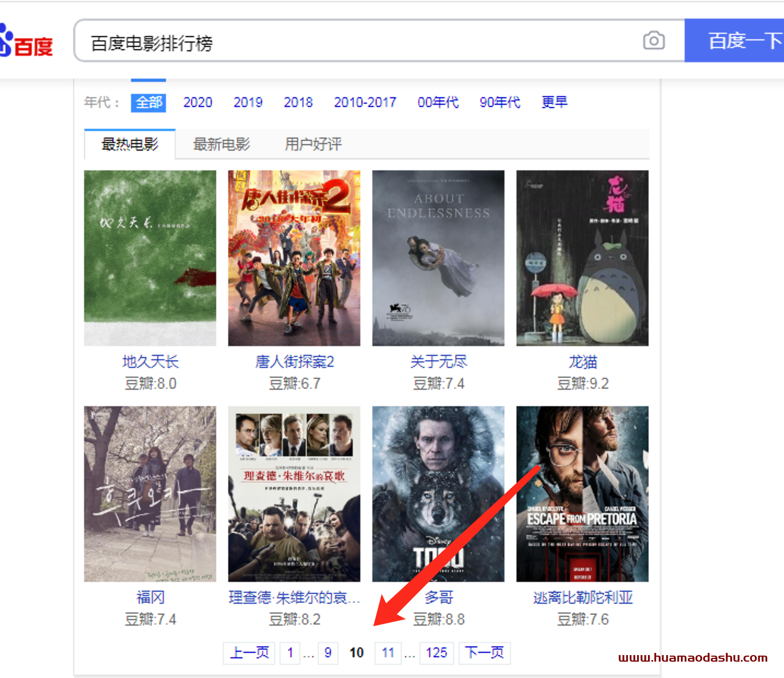Click the 地久天长 title link
Screen dimensions: 784x678
[x=150, y=361]
